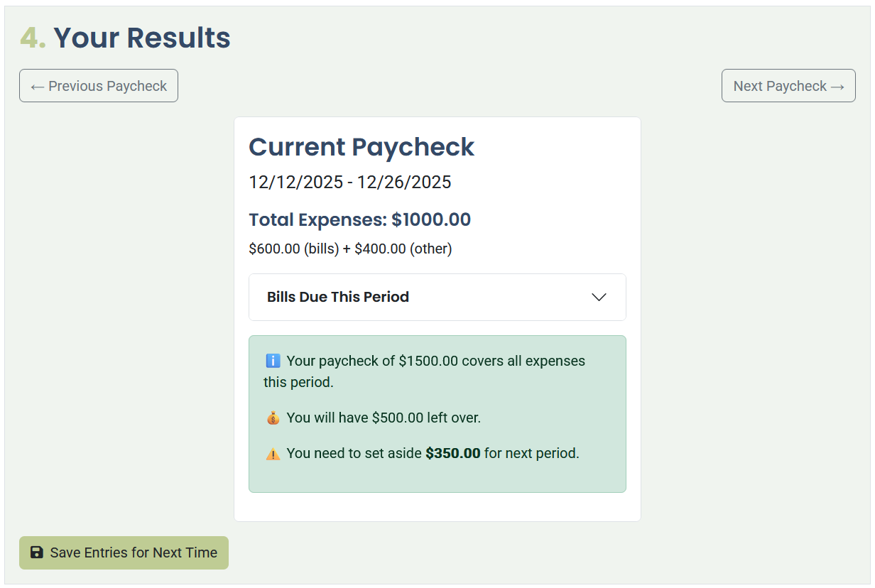The image size is (875, 588).
Task: Click the money bag icon next to leftover amount
Action: pos(273,418)
